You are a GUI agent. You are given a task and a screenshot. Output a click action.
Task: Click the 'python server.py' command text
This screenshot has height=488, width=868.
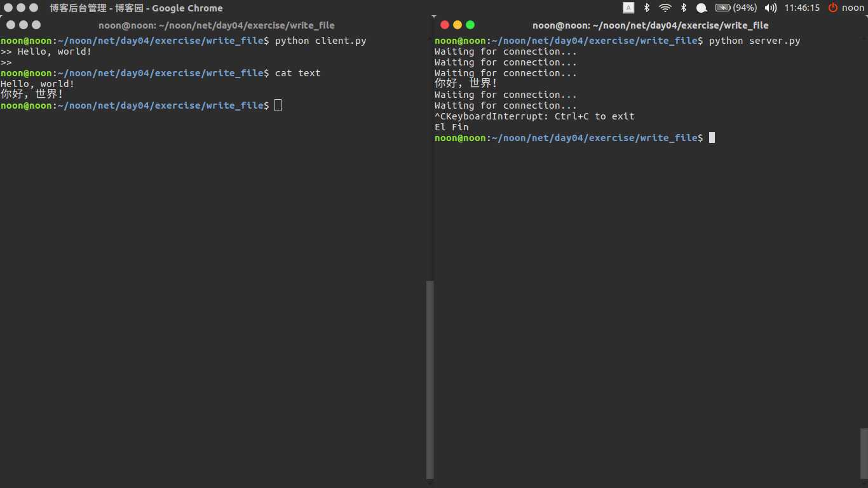[x=755, y=41]
